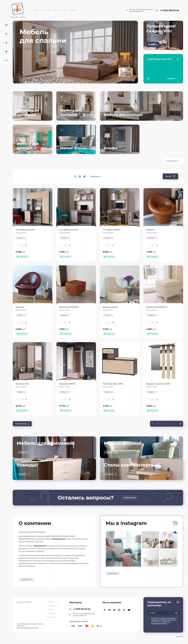Viewport: 188px width, 644px height.
Task: Expand Больше under Стол рабочий АЛЬФА
Action: point(21,238)
